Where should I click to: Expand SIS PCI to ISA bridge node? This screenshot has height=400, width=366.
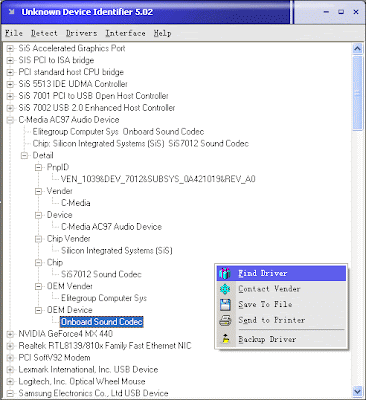(x=10, y=61)
